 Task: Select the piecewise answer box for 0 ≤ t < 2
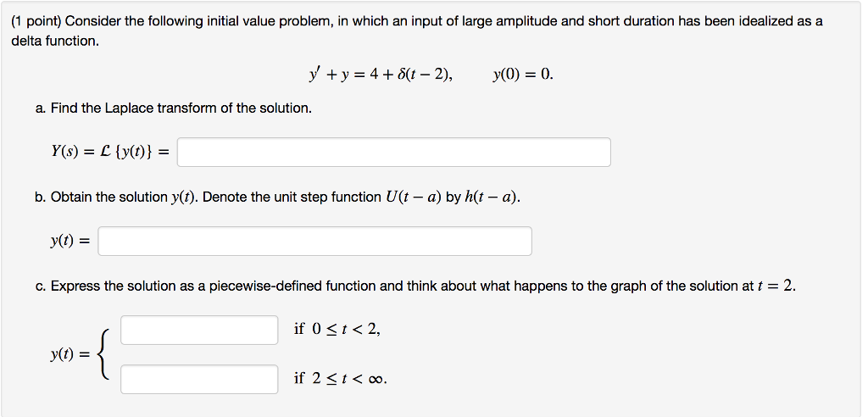click(199, 330)
